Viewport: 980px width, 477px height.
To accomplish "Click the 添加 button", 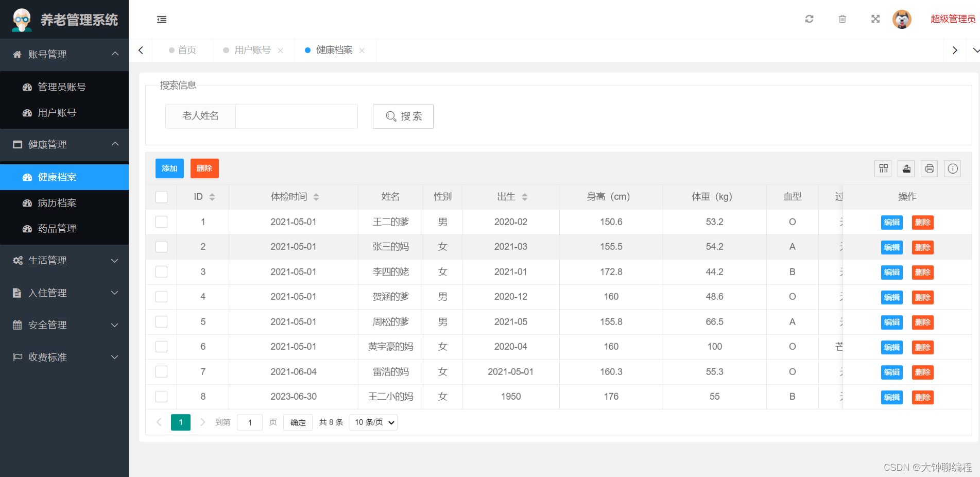I will tap(169, 168).
